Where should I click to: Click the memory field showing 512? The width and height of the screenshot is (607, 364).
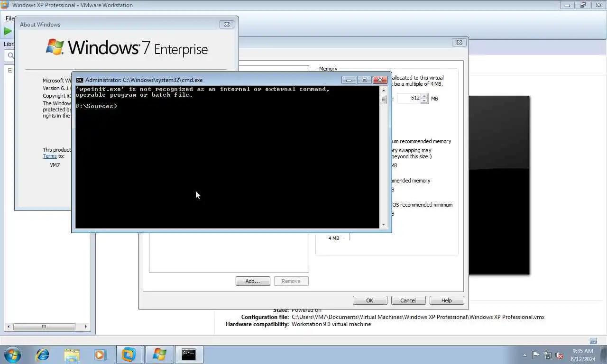[409, 98]
